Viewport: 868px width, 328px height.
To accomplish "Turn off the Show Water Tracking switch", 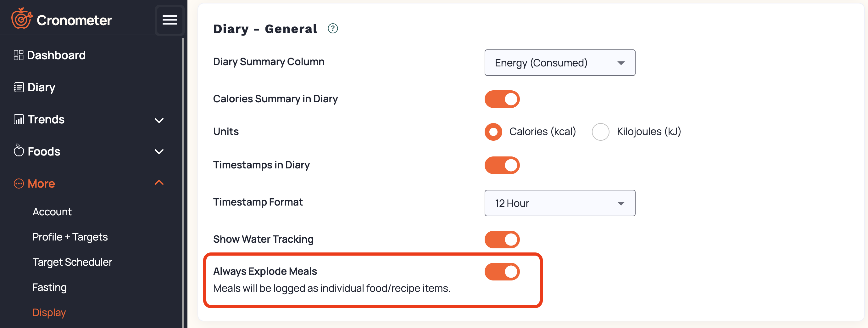I will (x=502, y=240).
